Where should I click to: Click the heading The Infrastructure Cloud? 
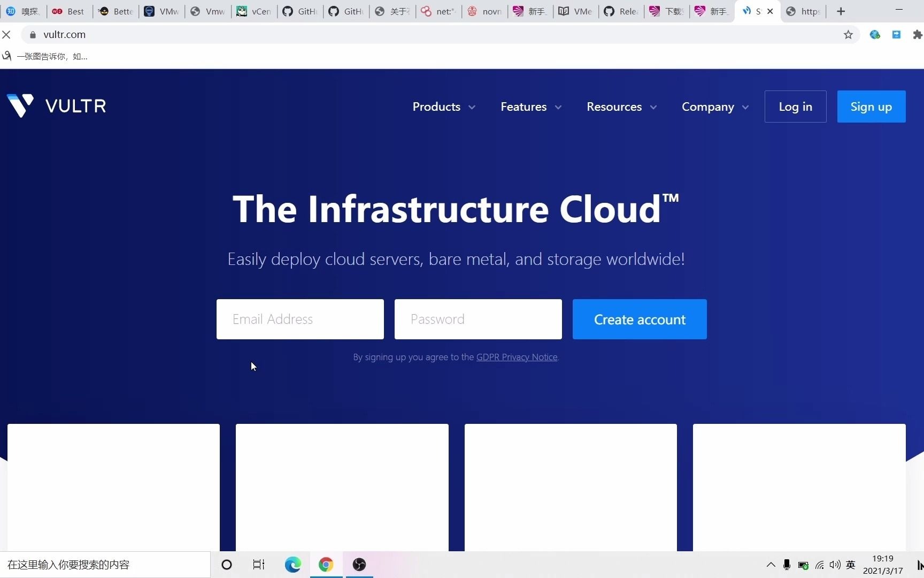(x=456, y=209)
